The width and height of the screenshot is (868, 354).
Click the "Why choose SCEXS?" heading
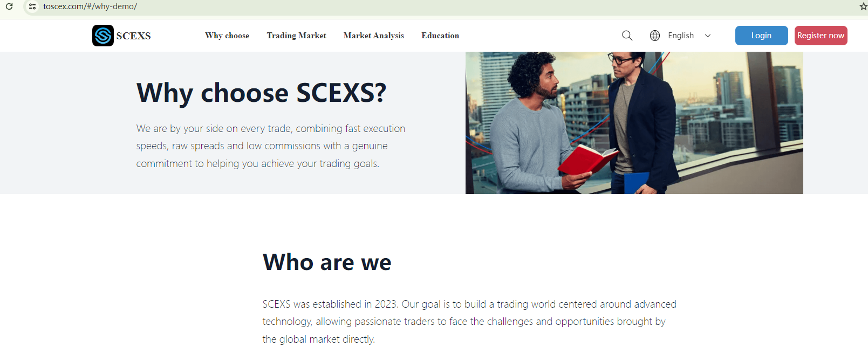(261, 93)
